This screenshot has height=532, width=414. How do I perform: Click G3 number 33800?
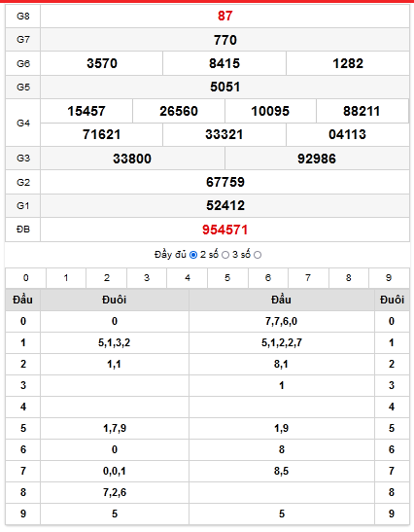pyautogui.click(x=132, y=159)
